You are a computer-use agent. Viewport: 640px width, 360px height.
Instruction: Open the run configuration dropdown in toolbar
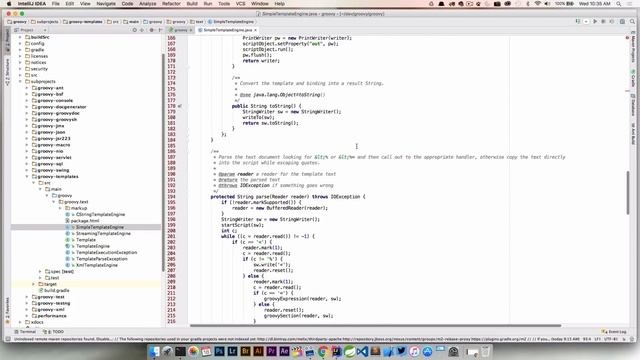586,21
